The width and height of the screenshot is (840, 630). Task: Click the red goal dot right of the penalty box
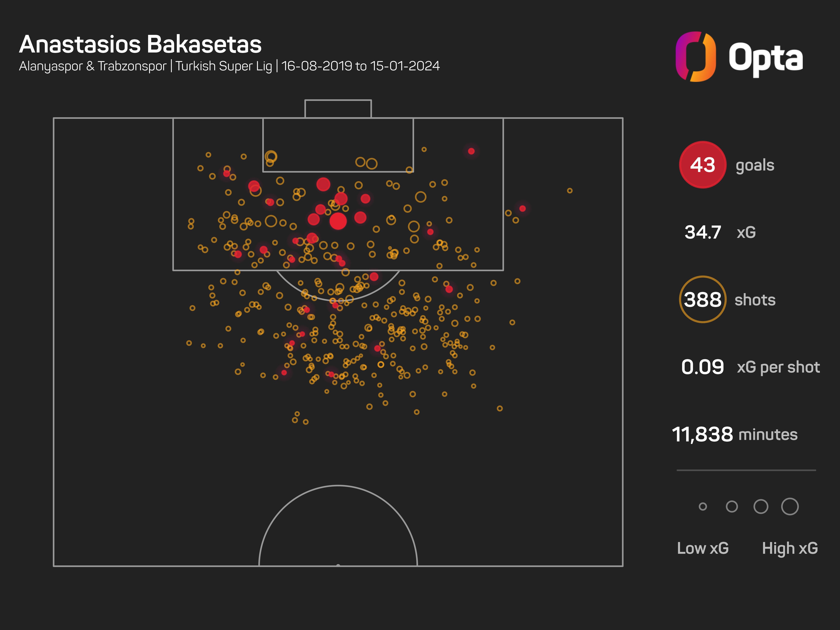pos(522,209)
